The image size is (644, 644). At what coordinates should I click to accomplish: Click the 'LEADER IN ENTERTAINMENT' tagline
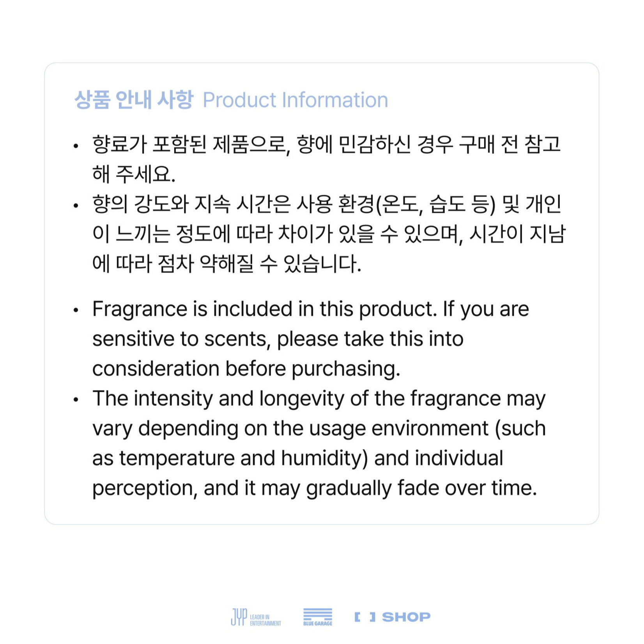pyautogui.click(x=265, y=620)
